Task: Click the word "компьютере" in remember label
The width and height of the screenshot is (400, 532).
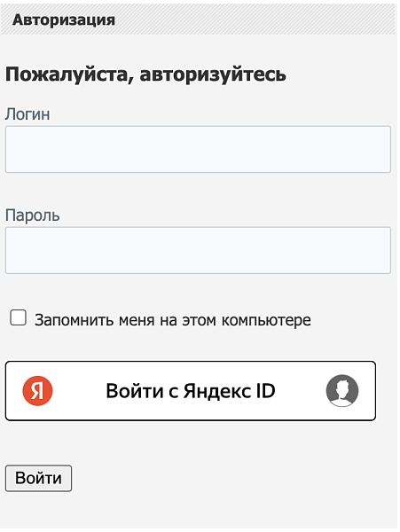Action: pyautogui.click(x=266, y=320)
